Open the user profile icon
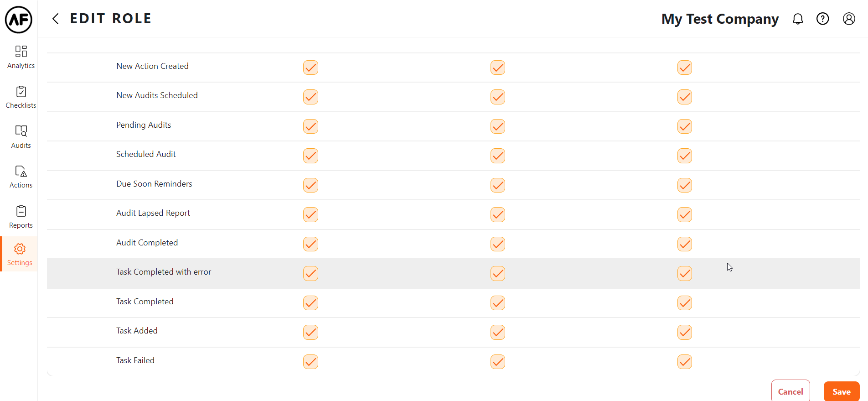Viewport: 868px width, 401px height. [848, 19]
